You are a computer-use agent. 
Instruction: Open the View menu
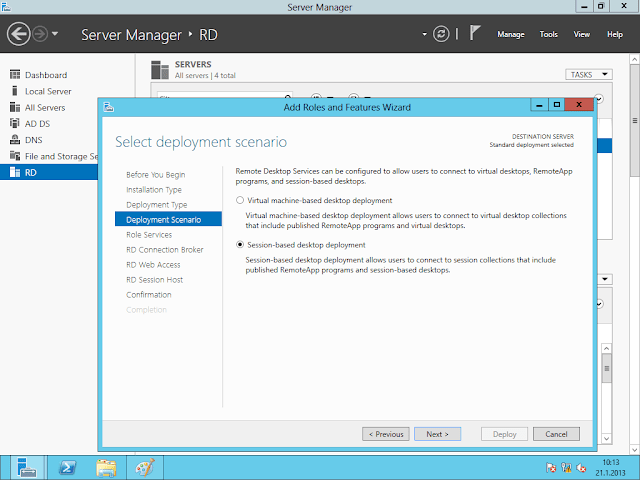coord(581,34)
